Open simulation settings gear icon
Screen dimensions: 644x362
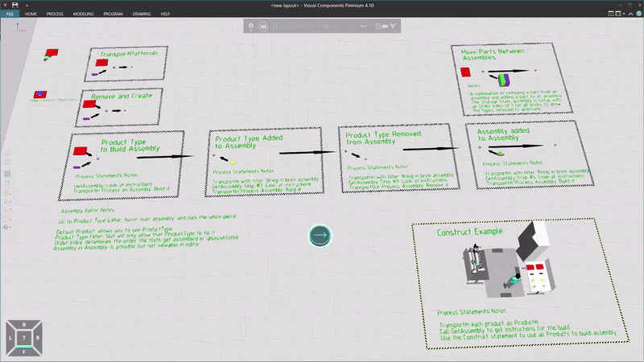tap(251, 26)
